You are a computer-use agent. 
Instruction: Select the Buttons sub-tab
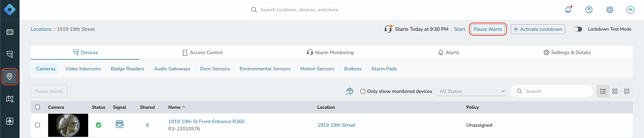click(x=352, y=69)
